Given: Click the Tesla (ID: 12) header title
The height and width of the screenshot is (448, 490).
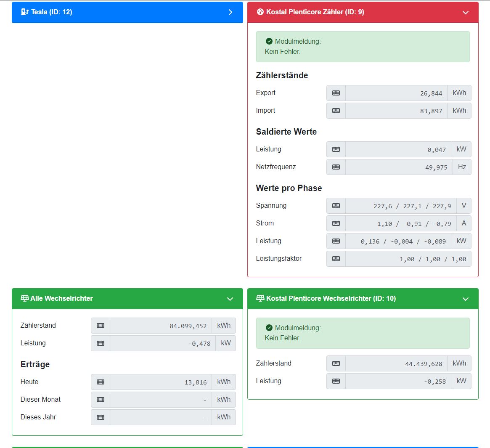Looking at the screenshot, I should (x=52, y=12).
